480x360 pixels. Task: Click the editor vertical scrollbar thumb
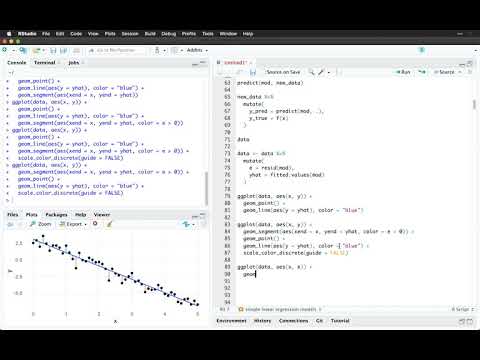tap(474, 104)
